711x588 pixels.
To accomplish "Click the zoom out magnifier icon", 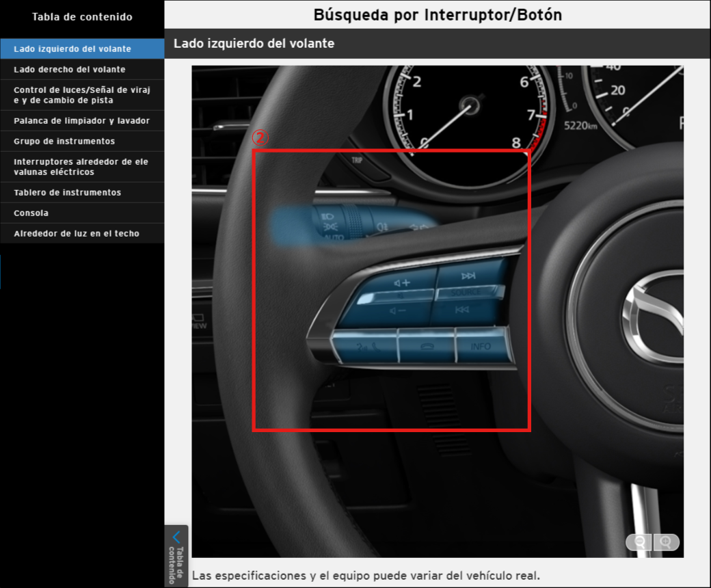I will point(640,542).
